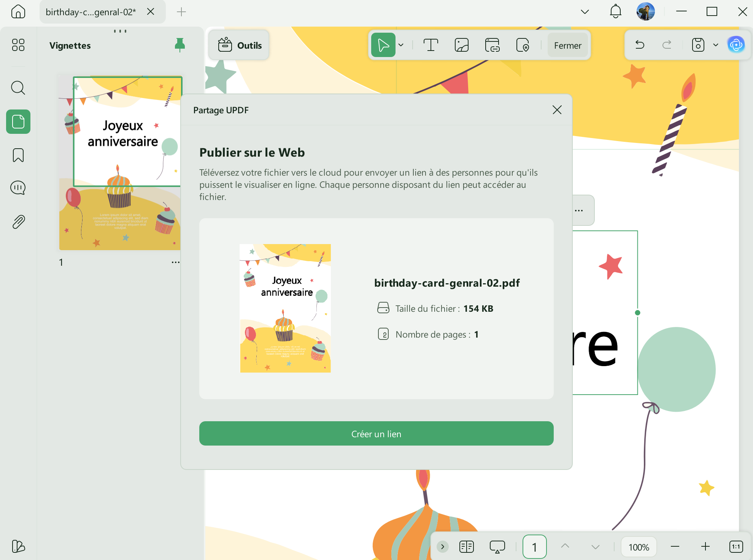Image resolution: width=753 pixels, height=560 pixels.
Task: Save the document with the disk icon
Action: (698, 45)
